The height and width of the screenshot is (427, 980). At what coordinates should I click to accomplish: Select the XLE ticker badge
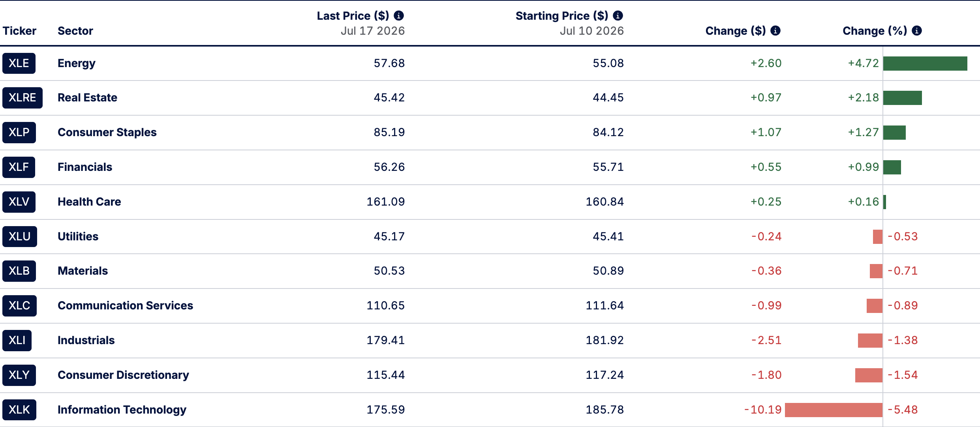pyautogui.click(x=19, y=63)
